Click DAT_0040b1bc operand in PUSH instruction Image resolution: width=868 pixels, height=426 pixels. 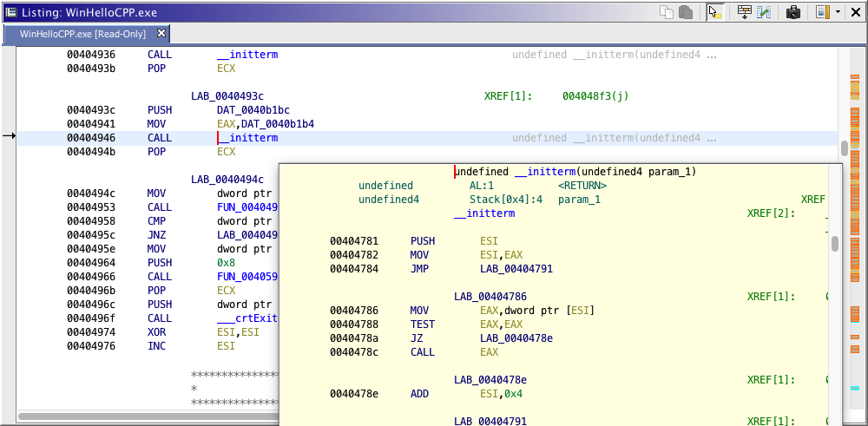253,110
